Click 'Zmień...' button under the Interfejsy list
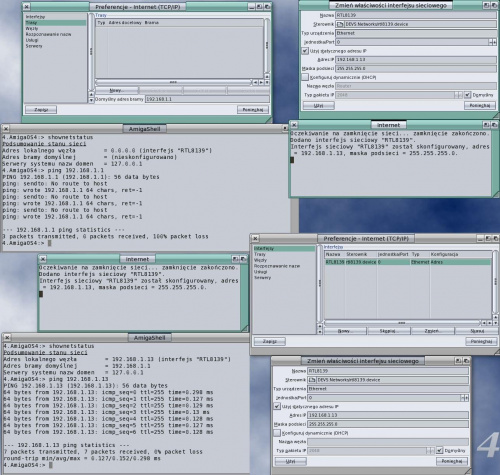500x475 pixels. (x=432, y=331)
